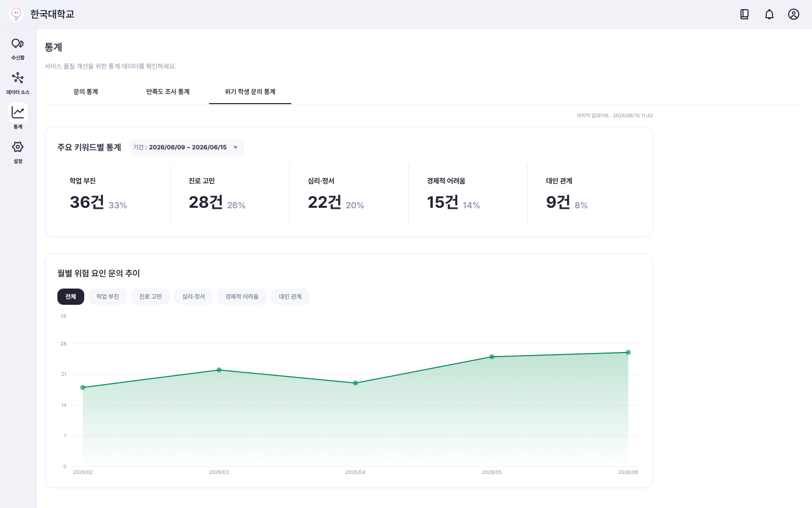The width and height of the screenshot is (812, 508).
Task: Open the 기간 date range dropdown
Action: pyautogui.click(x=186, y=147)
